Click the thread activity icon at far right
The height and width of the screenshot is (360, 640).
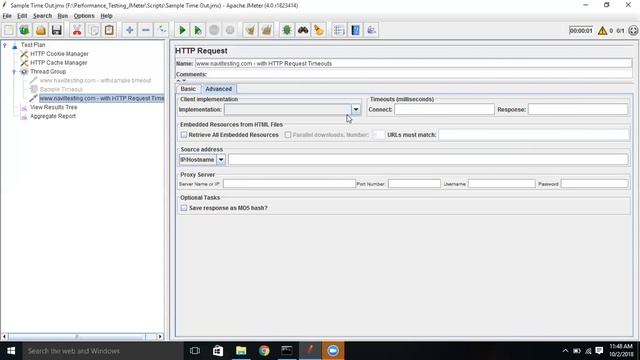[x=633, y=31]
